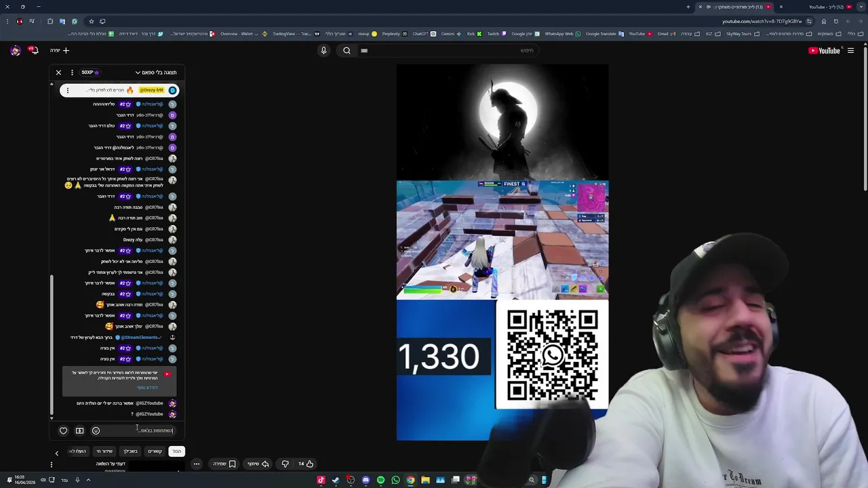Like the video with thumbs up
Image resolution: width=868 pixels, height=488 pixels.
(x=305, y=464)
